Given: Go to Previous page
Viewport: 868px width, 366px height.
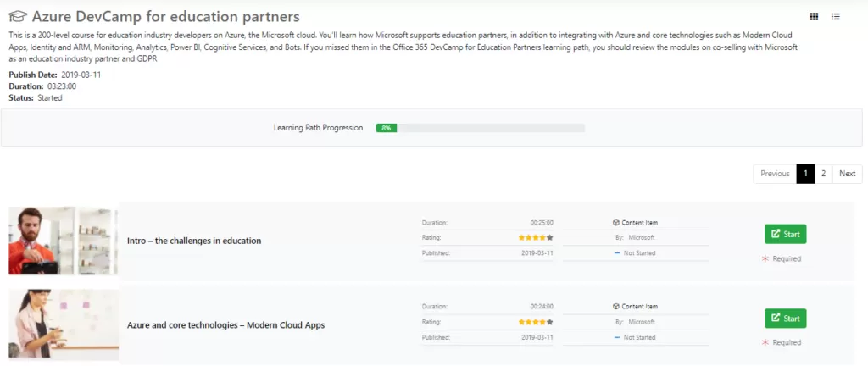Looking at the screenshot, I should pyautogui.click(x=775, y=174).
